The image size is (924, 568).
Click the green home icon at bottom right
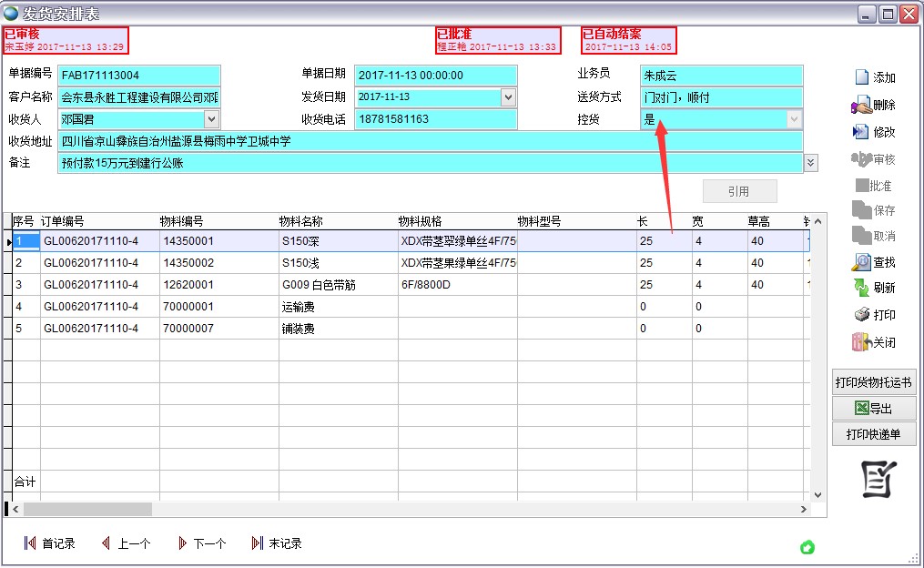click(x=807, y=547)
